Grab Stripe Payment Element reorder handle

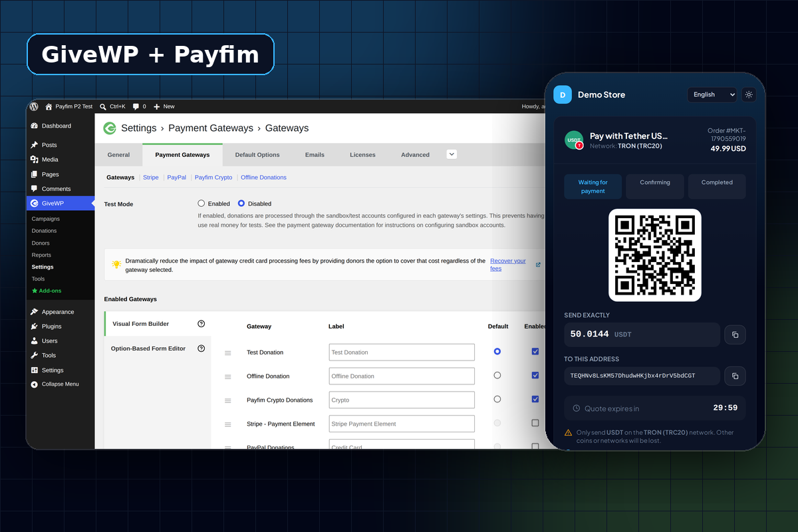[x=228, y=424]
